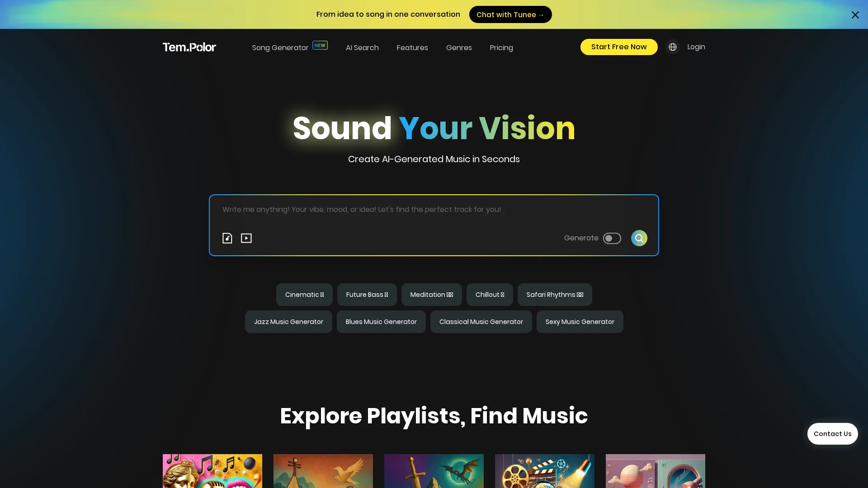Open the Genres menu
This screenshot has width=868, height=488.
coord(459,47)
